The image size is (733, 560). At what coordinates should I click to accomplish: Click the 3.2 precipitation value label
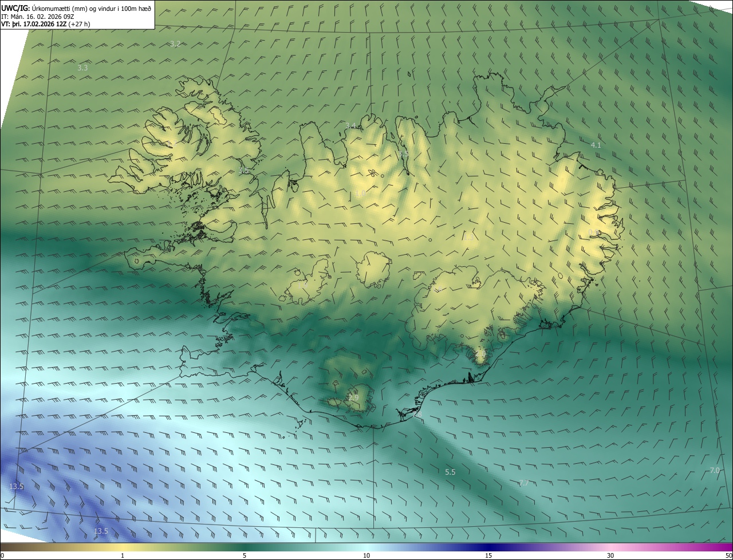[175, 44]
